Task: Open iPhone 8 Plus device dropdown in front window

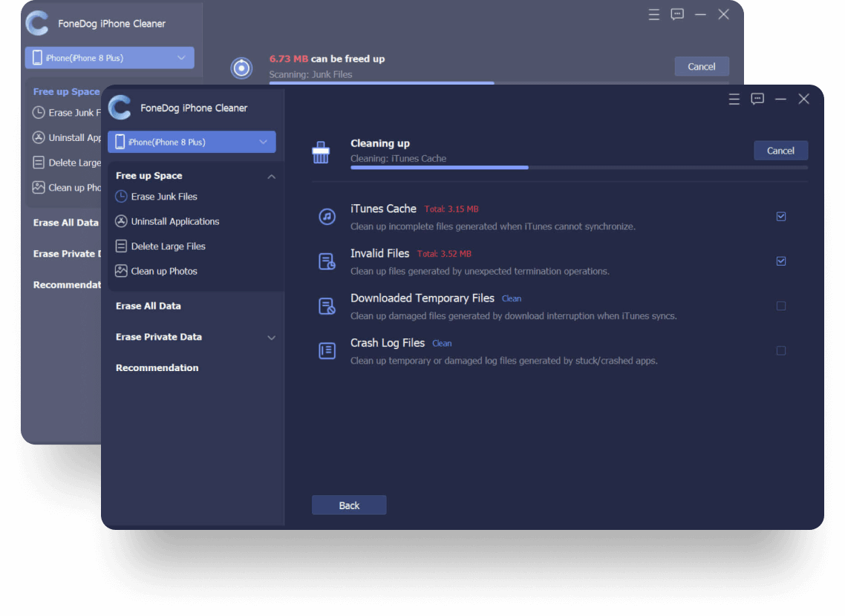Action: point(192,142)
